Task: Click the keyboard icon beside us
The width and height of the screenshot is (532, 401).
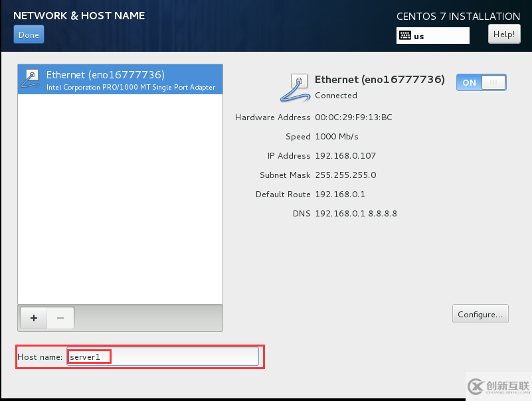Action: (x=405, y=35)
